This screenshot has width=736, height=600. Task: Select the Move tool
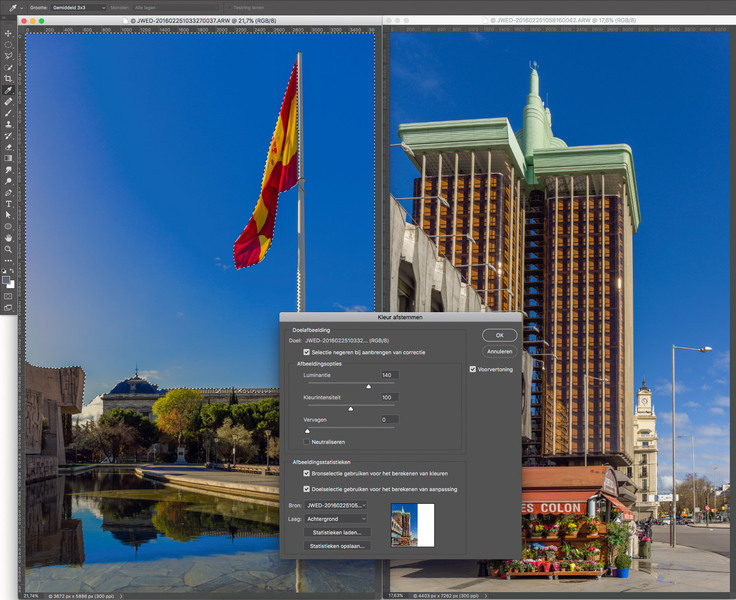tap(8, 33)
